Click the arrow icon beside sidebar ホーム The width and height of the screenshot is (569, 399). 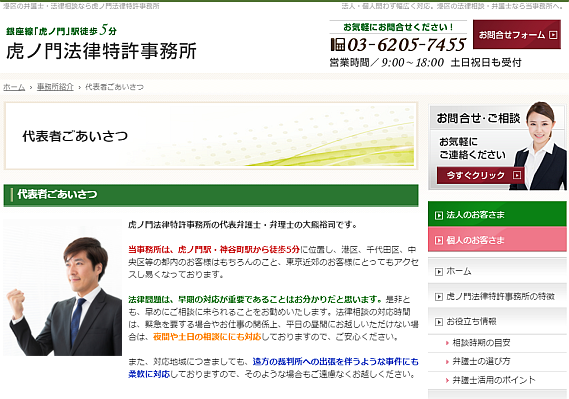439,272
